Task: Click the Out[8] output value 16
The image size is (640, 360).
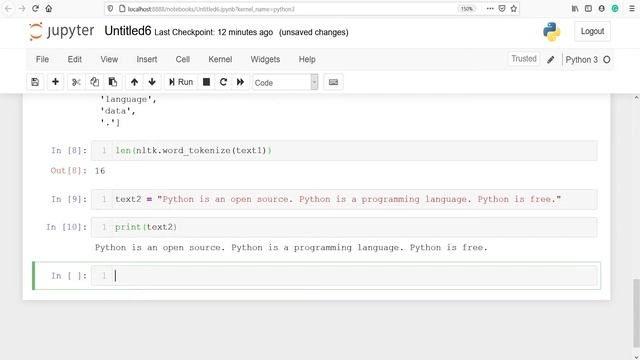Action: 100,171
